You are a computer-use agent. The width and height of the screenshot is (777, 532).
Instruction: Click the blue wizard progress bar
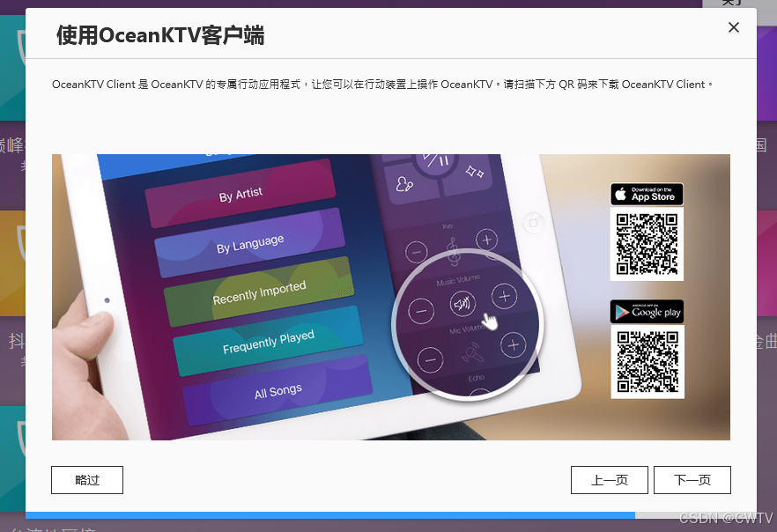click(x=330, y=515)
